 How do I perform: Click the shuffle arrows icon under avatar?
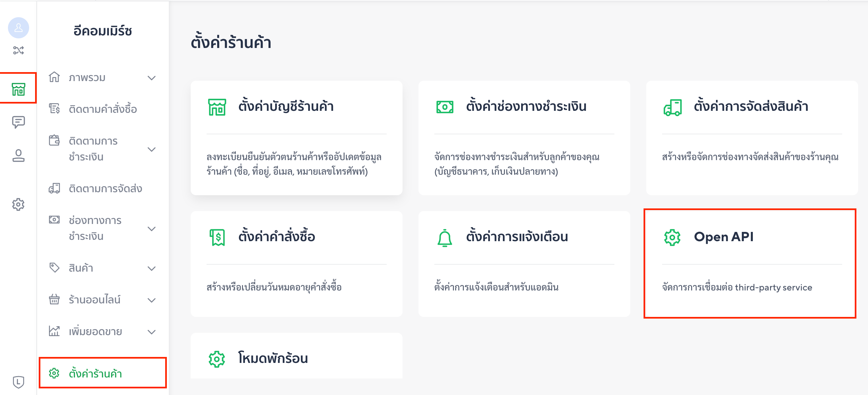[19, 50]
